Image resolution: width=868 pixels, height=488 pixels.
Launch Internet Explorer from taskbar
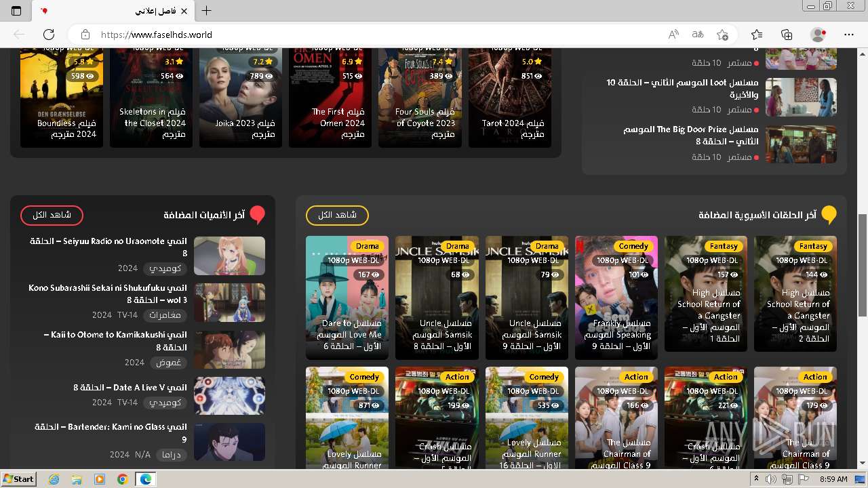(54, 479)
